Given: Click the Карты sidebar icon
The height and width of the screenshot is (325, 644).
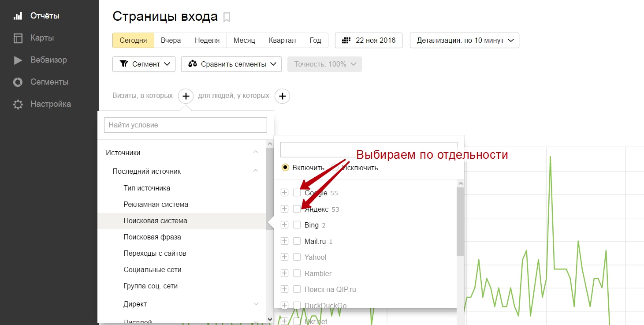Looking at the screenshot, I should coord(18,38).
